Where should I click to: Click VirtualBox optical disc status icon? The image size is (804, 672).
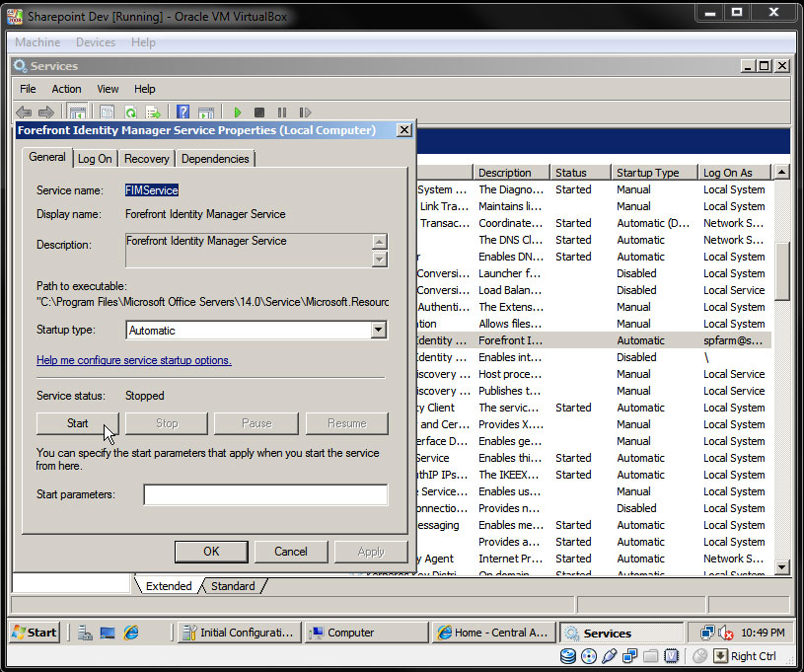(x=589, y=656)
